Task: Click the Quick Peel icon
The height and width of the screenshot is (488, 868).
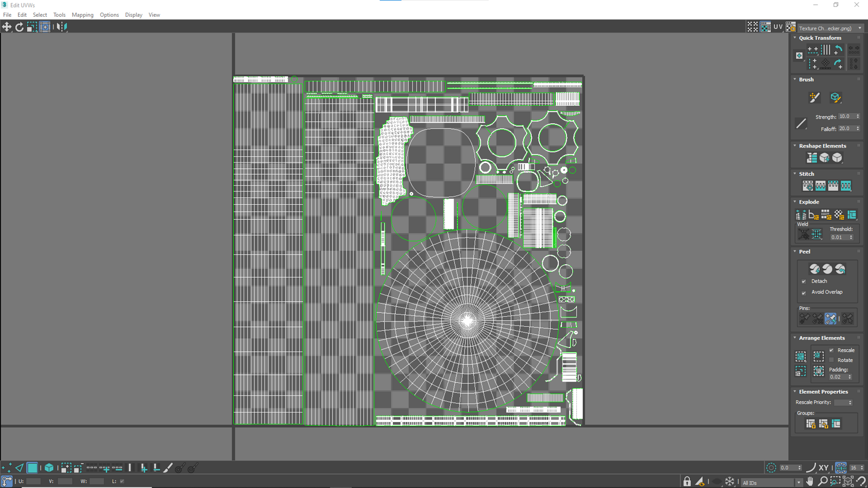Action: pyautogui.click(x=815, y=269)
